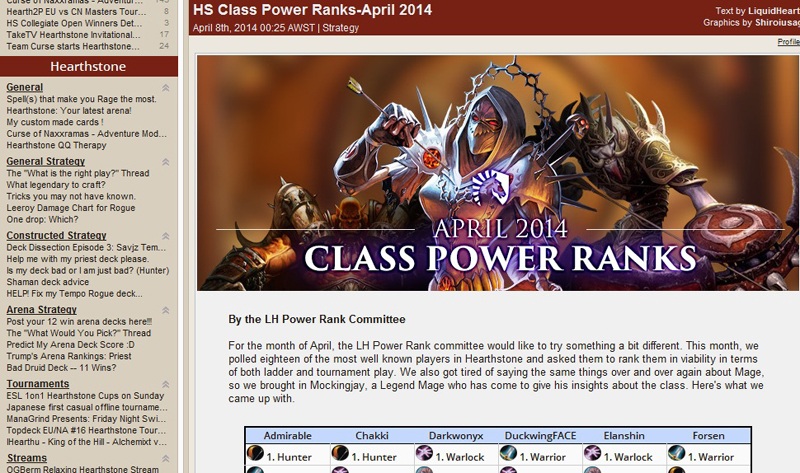Viewport: 800px width, 473px height.
Task: Click the Warrior class icon under DuckwingFACE
Action: [508, 453]
